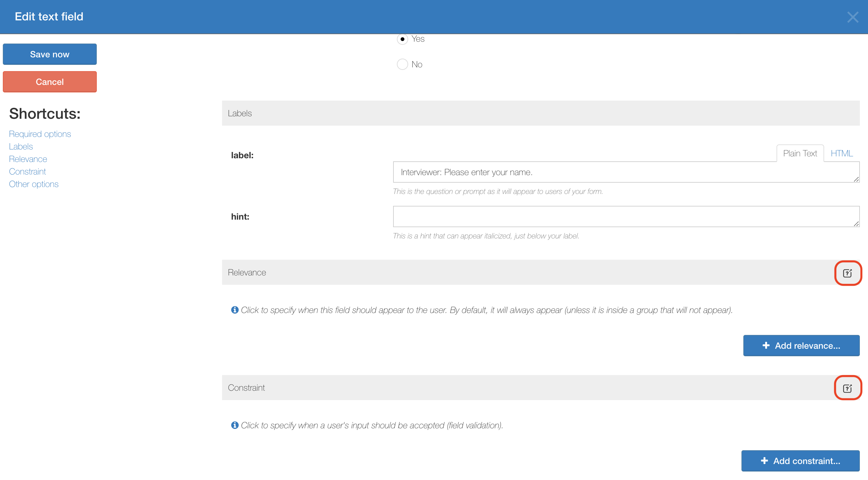Click the Save now button

(50, 54)
